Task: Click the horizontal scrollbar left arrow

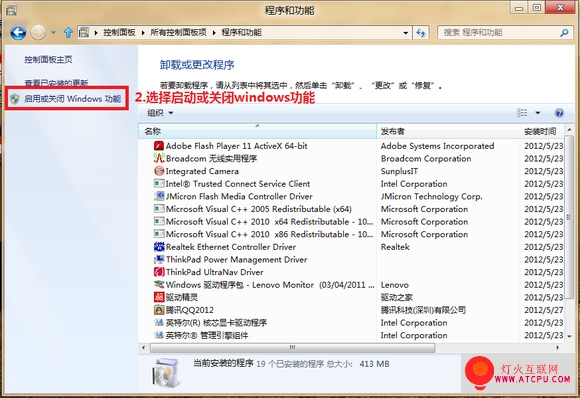Action: (144, 348)
